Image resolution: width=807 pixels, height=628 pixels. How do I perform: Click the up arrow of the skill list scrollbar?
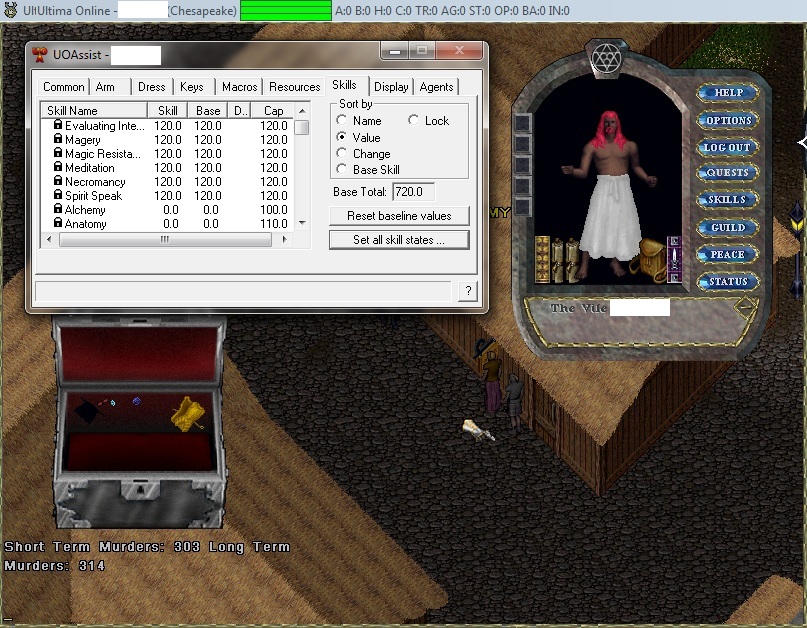(x=302, y=111)
